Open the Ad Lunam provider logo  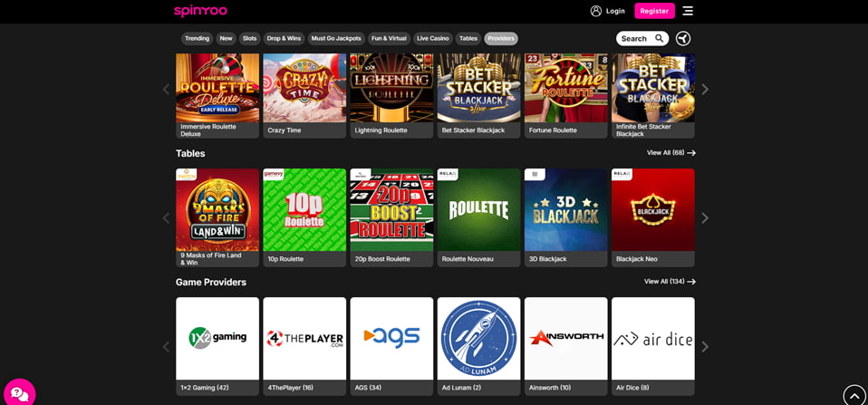(x=478, y=338)
